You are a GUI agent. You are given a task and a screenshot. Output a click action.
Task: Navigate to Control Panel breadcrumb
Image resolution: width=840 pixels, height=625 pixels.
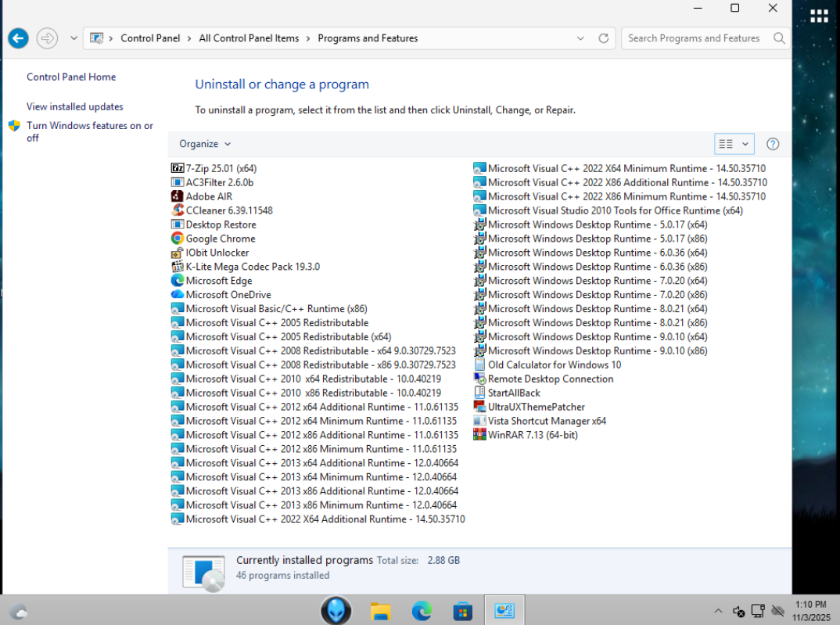(150, 38)
